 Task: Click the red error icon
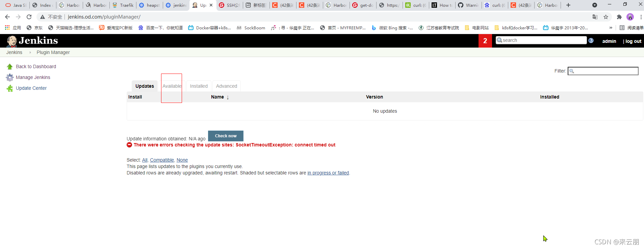point(129,145)
